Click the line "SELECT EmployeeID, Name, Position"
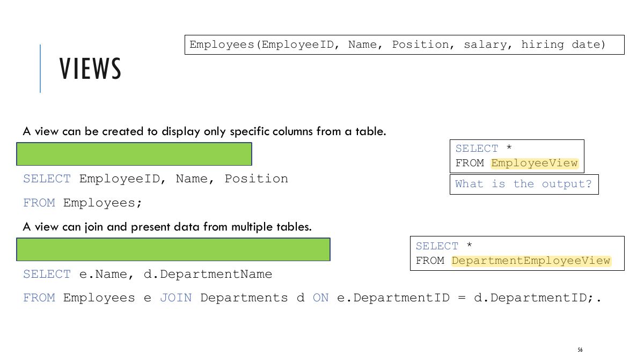 pyautogui.click(x=156, y=179)
